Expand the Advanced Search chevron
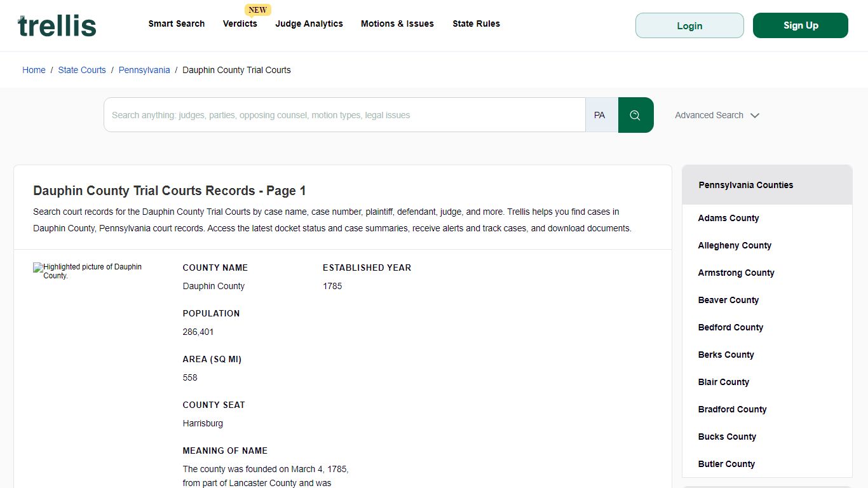Viewport: 868px width, 488px height. click(x=755, y=116)
